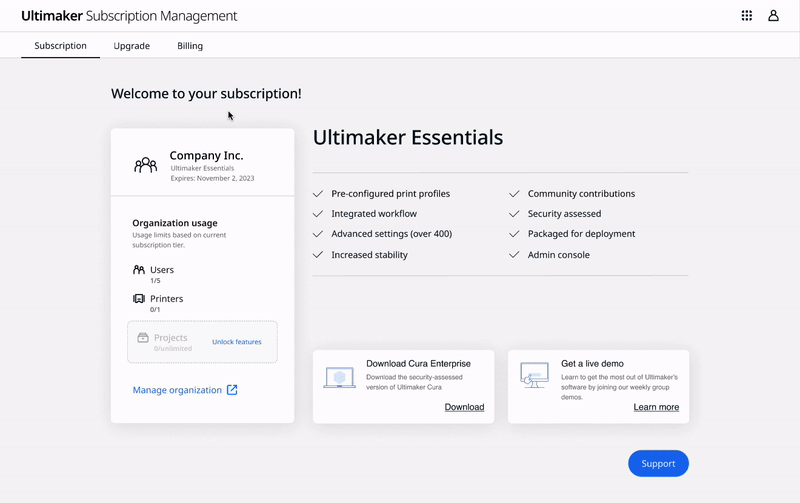The width and height of the screenshot is (800, 503).
Task: Click the Company Inc. name text
Action: [x=206, y=155]
